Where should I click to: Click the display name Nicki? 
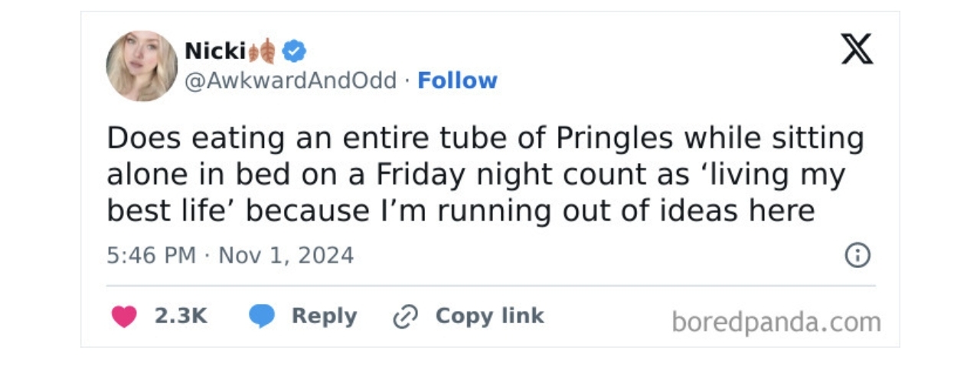[x=215, y=51]
